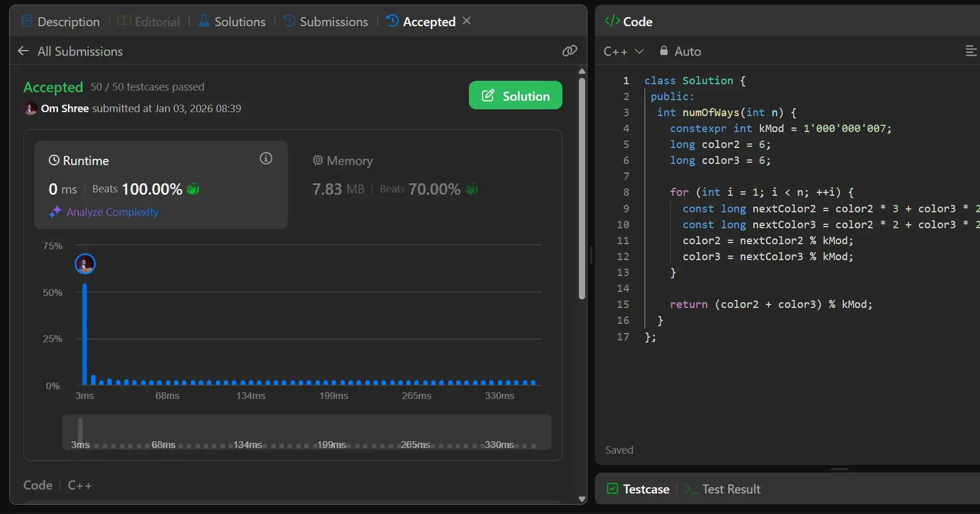Click the user avatar marker on chart
The width and height of the screenshot is (980, 514).
click(x=85, y=264)
